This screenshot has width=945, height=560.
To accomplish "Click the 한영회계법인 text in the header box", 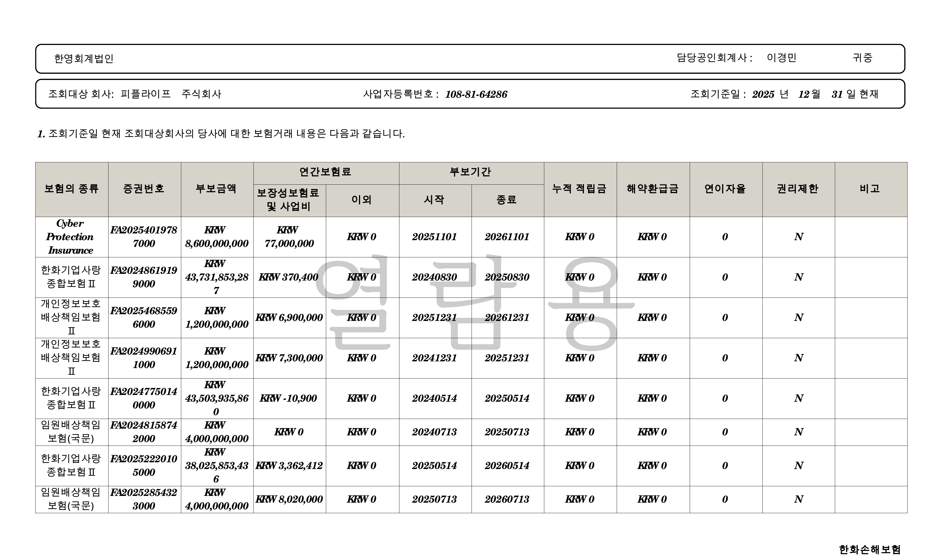I will pos(84,59).
